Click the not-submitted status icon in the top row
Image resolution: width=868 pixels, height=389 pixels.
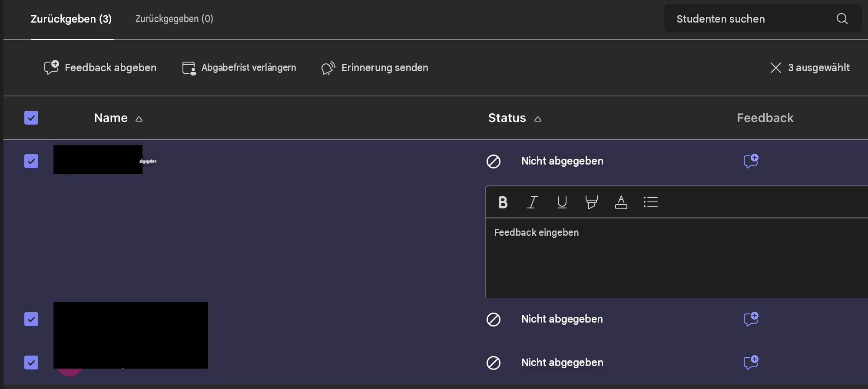tap(494, 162)
